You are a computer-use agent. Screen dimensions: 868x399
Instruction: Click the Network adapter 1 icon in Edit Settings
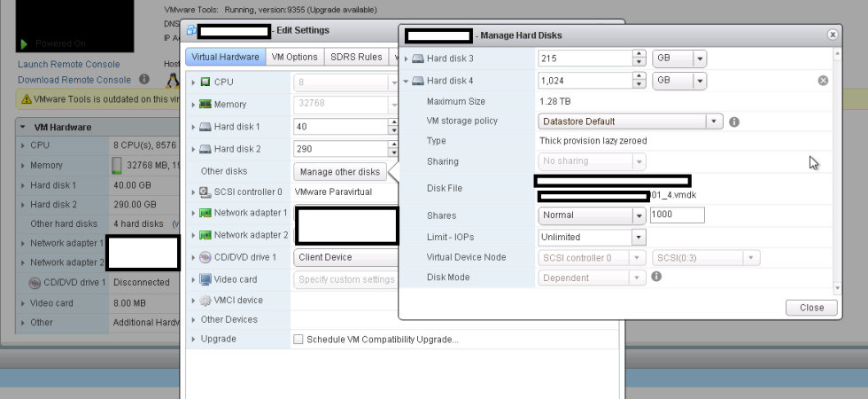[x=205, y=213]
